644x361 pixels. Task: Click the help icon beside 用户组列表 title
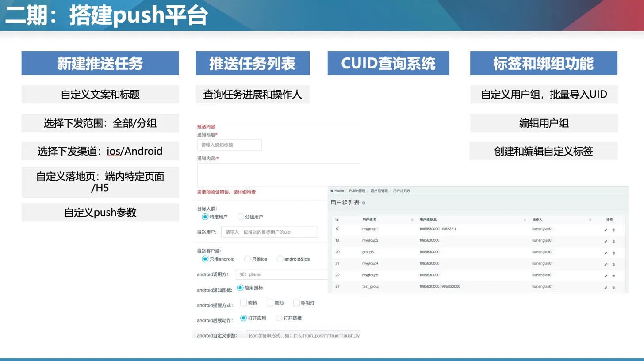[x=364, y=203]
